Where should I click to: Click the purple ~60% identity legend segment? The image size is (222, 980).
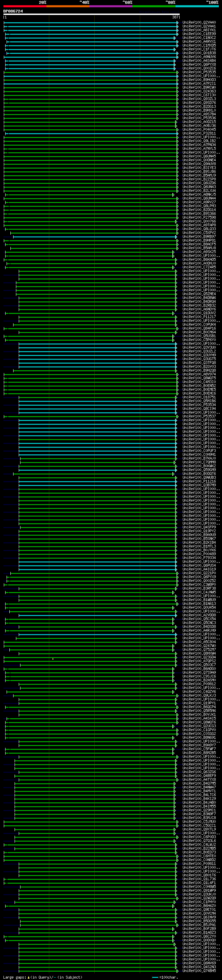pyautogui.click(x=111, y=6)
